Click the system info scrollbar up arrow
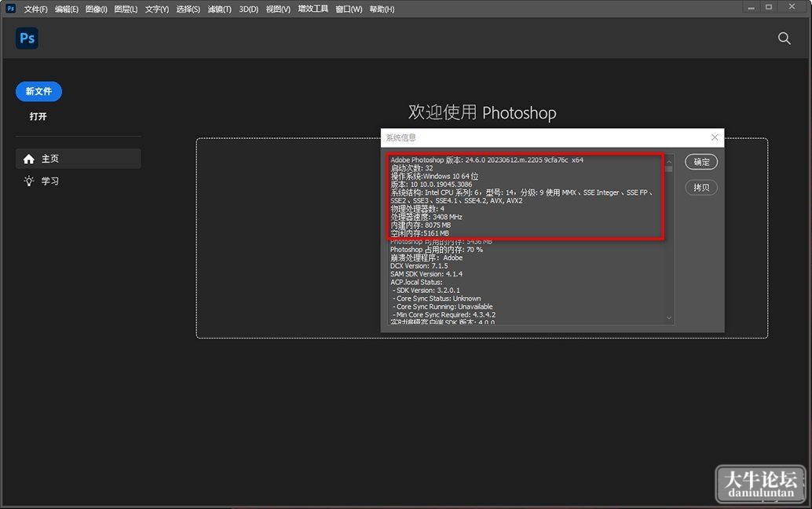The height and width of the screenshot is (509, 812). tap(669, 161)
